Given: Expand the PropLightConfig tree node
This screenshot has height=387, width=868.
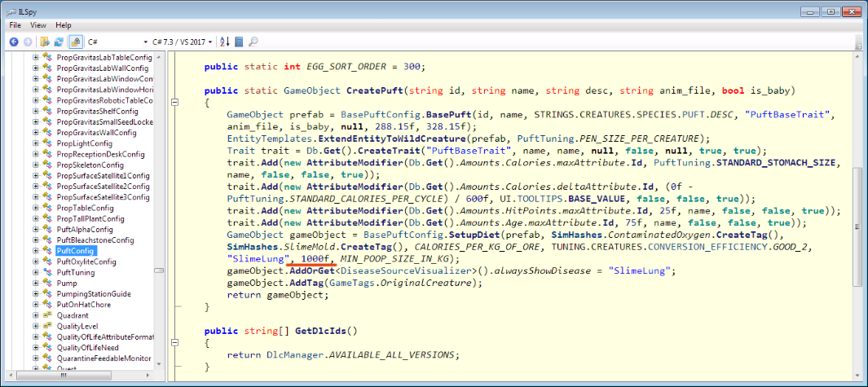Looking at the screenshot, I should coord(36,143).
